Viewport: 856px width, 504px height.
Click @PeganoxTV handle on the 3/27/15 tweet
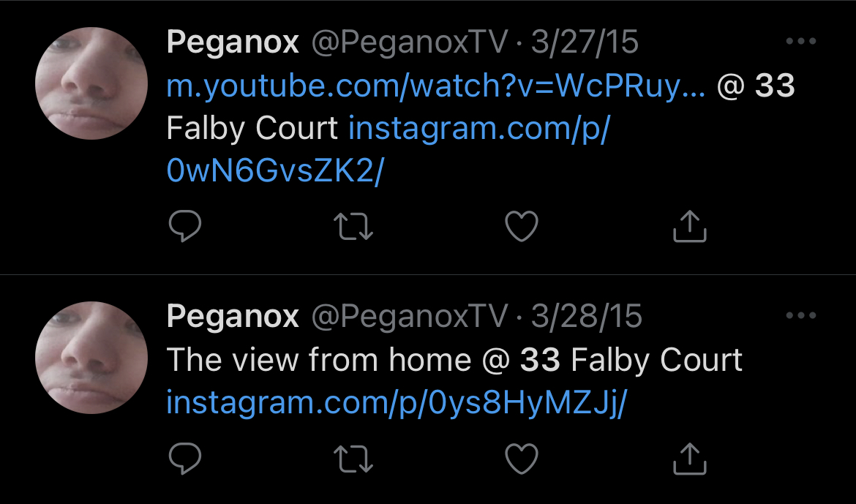pos(410,42)
